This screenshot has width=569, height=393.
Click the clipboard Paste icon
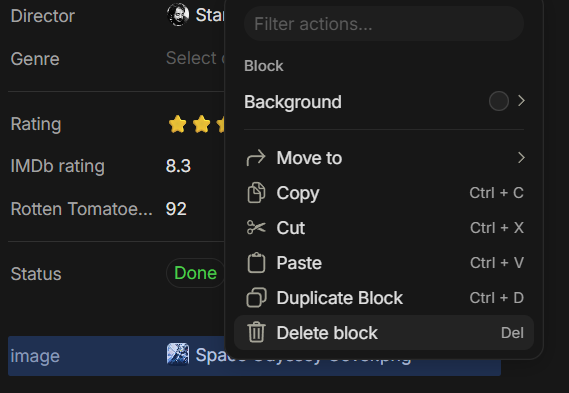(x=256, y=262)
